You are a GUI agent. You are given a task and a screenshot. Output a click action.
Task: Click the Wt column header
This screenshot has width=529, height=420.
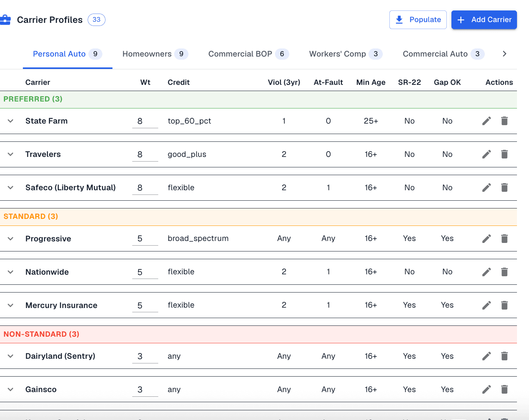(145, 82)
